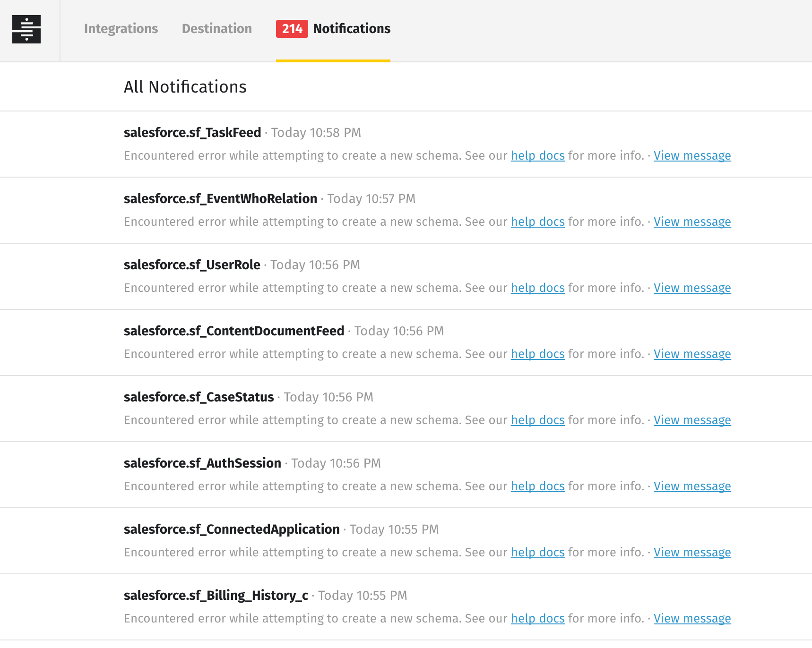Click the salesforce.sf_Billing_History_c notification title
The height and width of the screenshot is (648, 812).
click(216, 596)
